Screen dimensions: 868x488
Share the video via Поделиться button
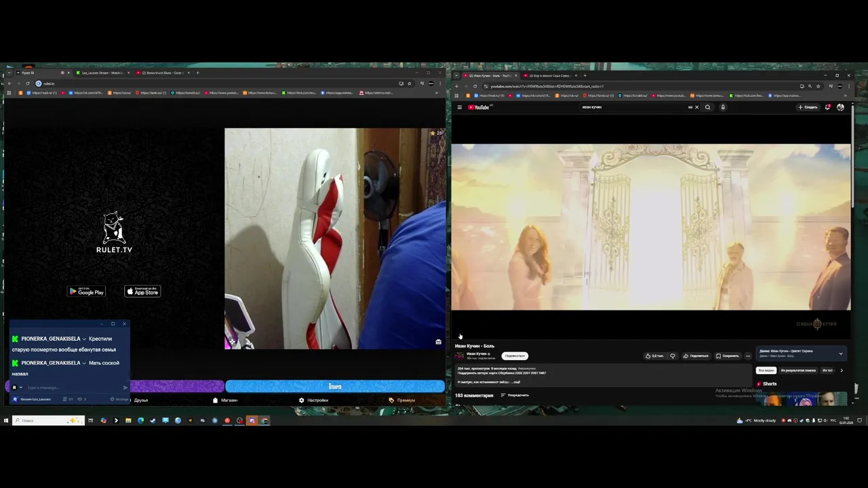[696, 356]
